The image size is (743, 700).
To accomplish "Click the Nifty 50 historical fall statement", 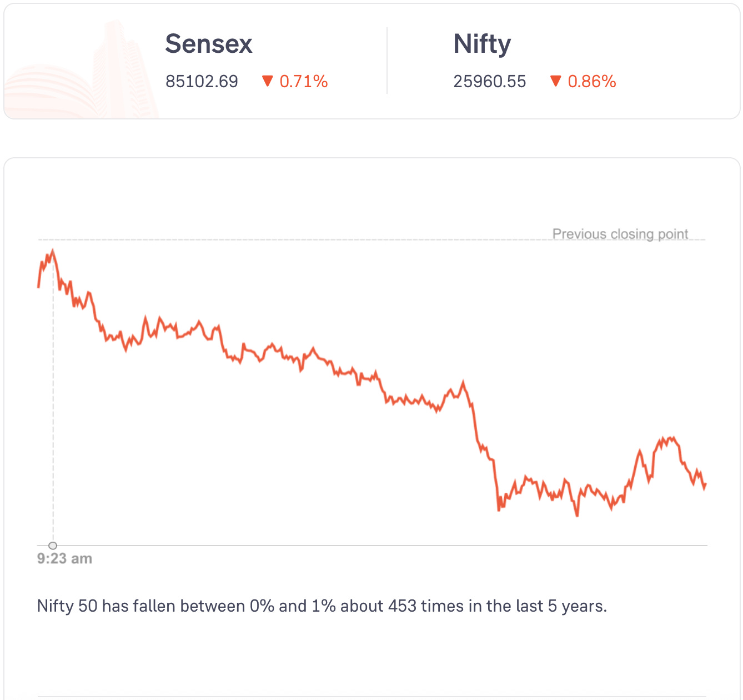I will pos(322,606).
